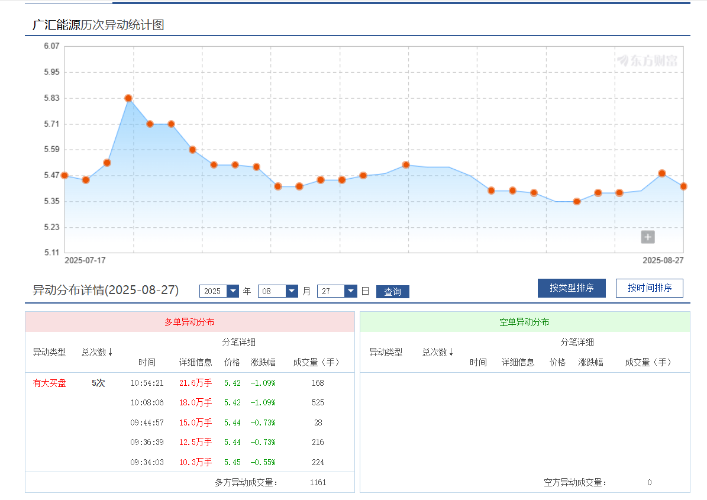Click the 21.6万手 detail value
This screenshot has width=707, height=500.
tap(195, 383)
